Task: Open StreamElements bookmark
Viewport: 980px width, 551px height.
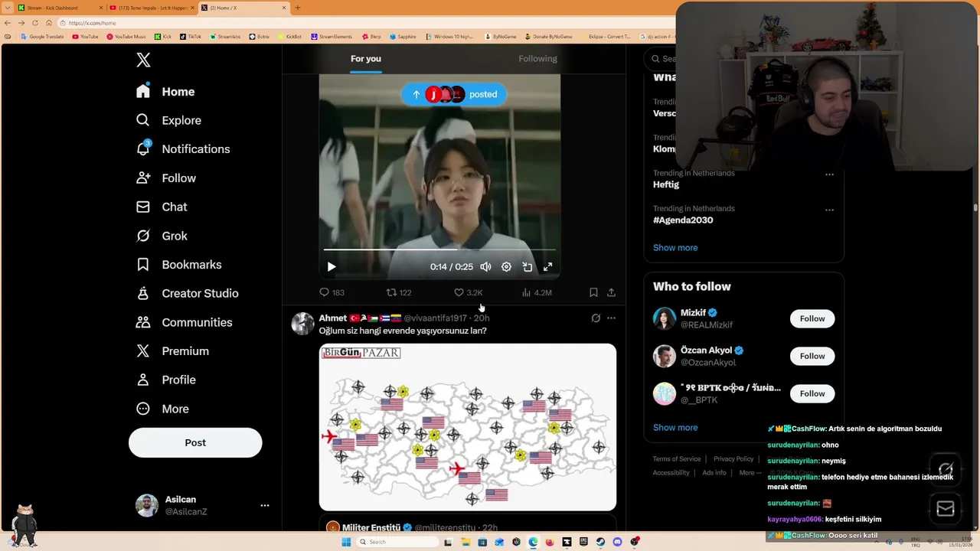Action: tap(332, 37)
